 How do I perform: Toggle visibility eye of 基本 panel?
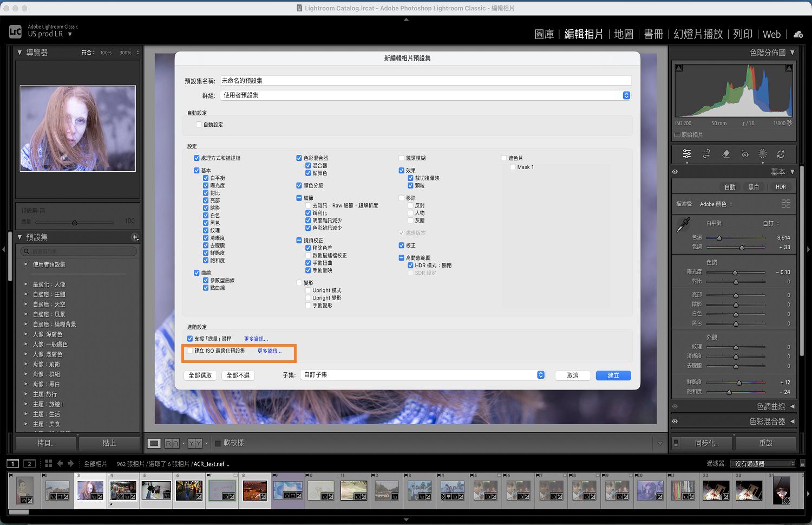pos(675,172)
